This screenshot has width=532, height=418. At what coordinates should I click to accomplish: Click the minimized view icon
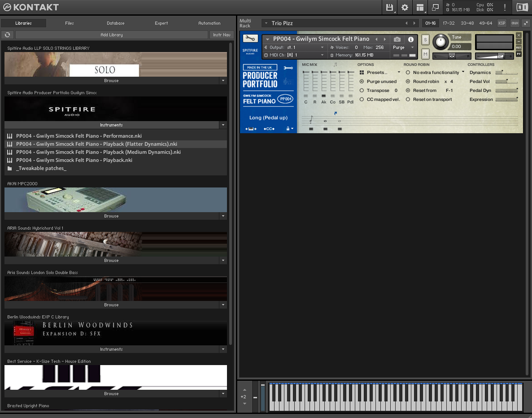pyautogui.click(x=435, y=8)
